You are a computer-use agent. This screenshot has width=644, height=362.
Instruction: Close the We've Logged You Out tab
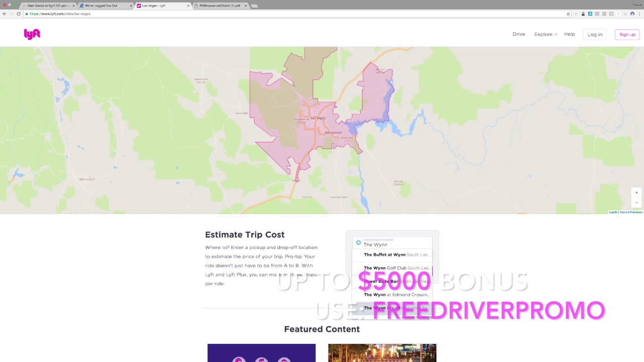(x=131, y=6)
